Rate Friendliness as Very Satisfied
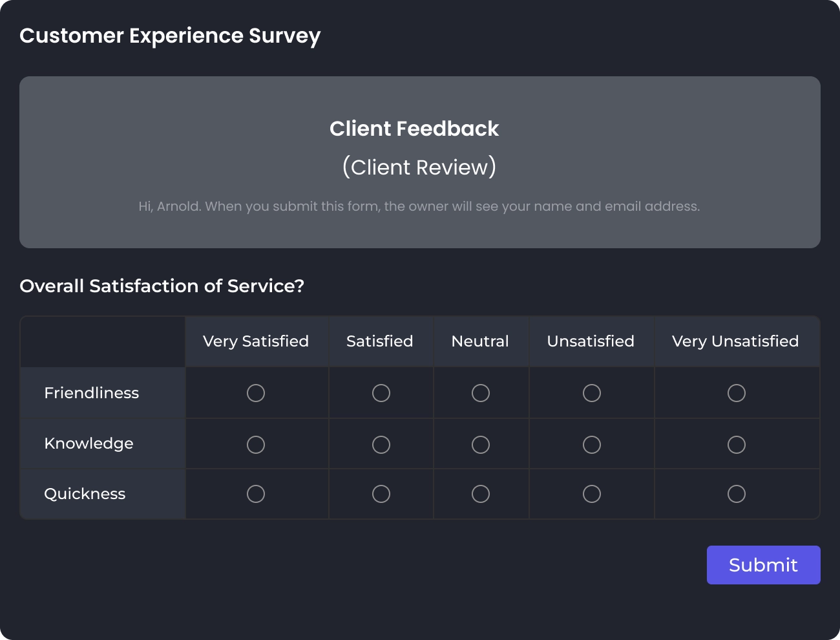The height and width of the screenshot is (640, 840). pyautogui.click(x=256, y=393)
